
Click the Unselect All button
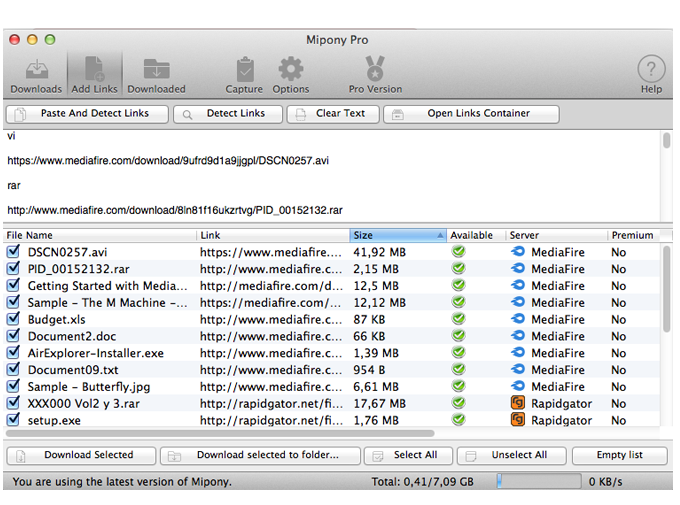click(x=512, y=455)
